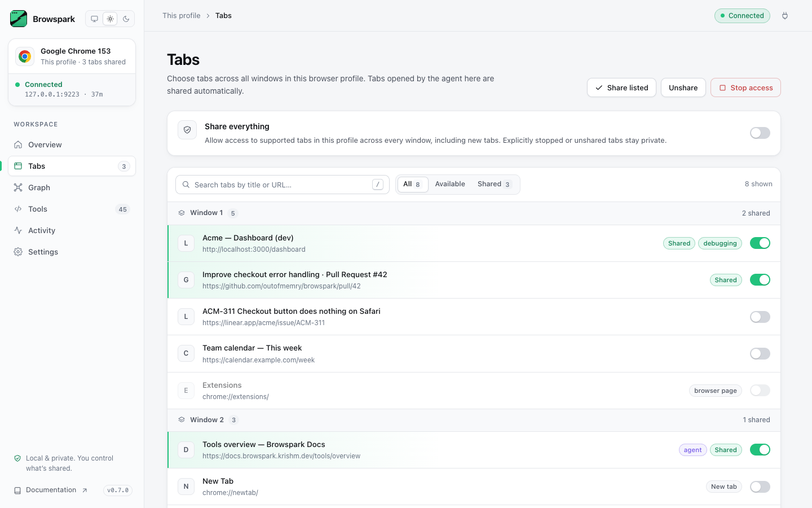Open Graph via its node icon

(18, 187)
